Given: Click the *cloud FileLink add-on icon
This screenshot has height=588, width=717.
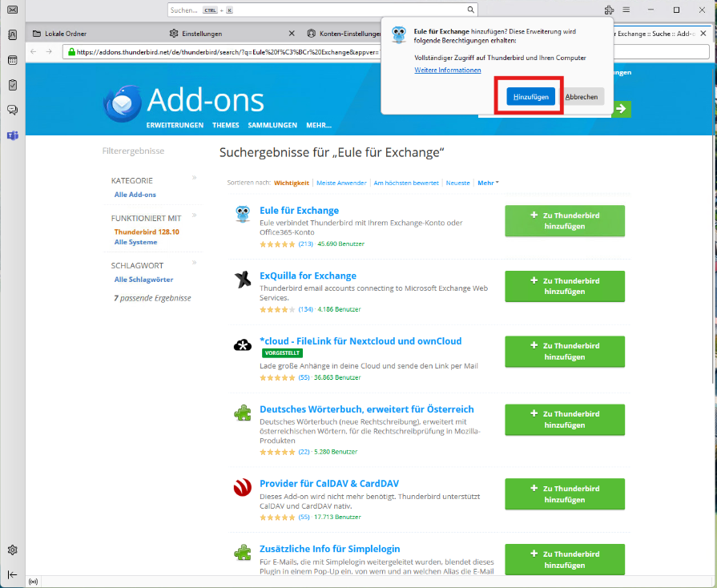Looking at the screenshot, I should (243, 345).
